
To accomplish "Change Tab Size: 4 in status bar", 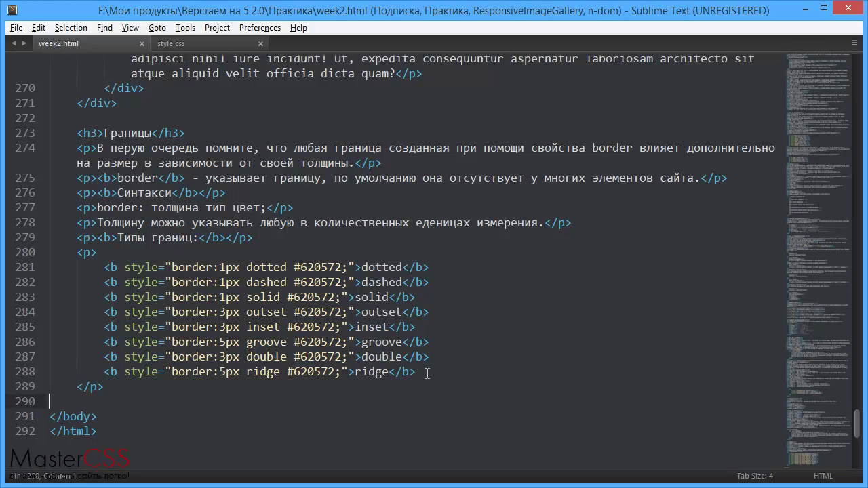I will tap(755, 476).
